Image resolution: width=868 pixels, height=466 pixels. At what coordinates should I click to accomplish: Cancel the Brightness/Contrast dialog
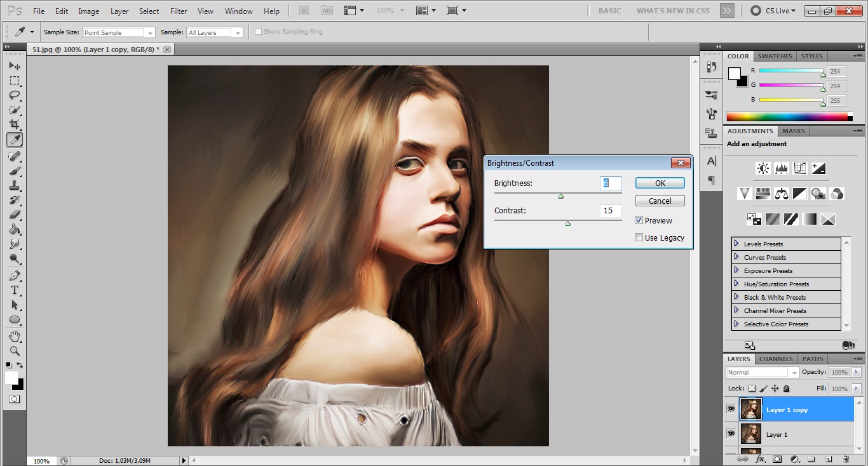click(660, 201)
